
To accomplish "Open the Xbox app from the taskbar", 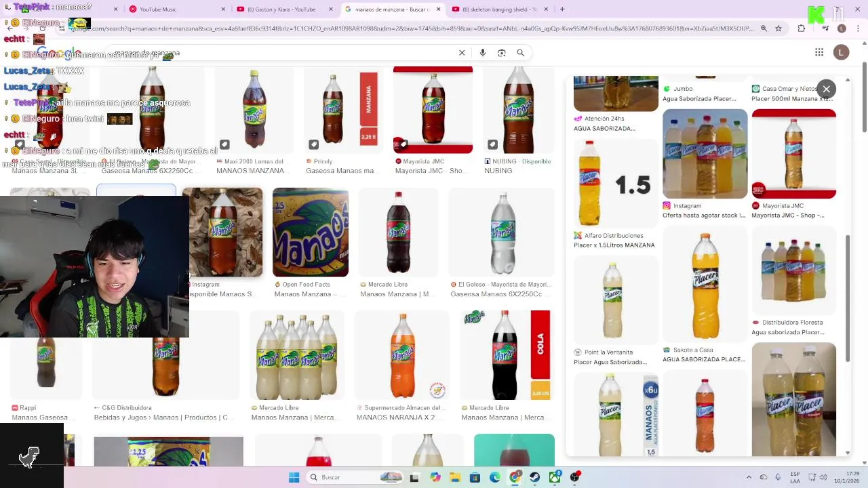I will coord(555,477).
